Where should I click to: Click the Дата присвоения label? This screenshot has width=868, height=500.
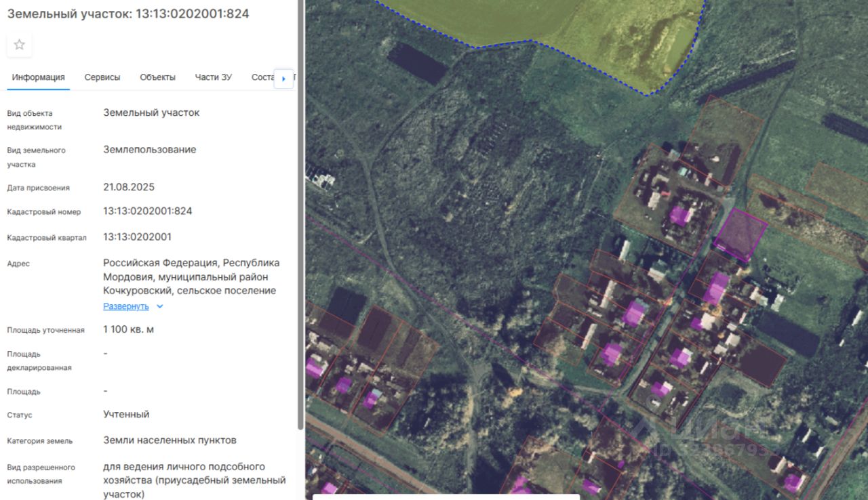click(39, 188)
